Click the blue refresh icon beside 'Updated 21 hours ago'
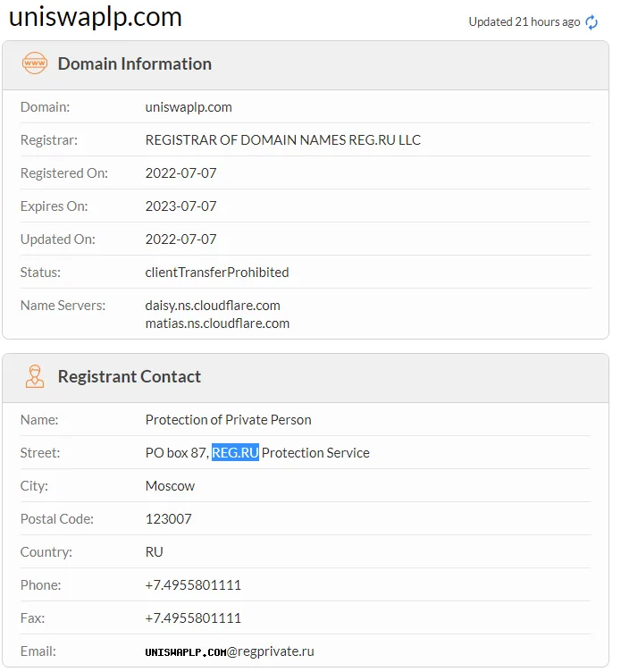 [x=592, y=22]
